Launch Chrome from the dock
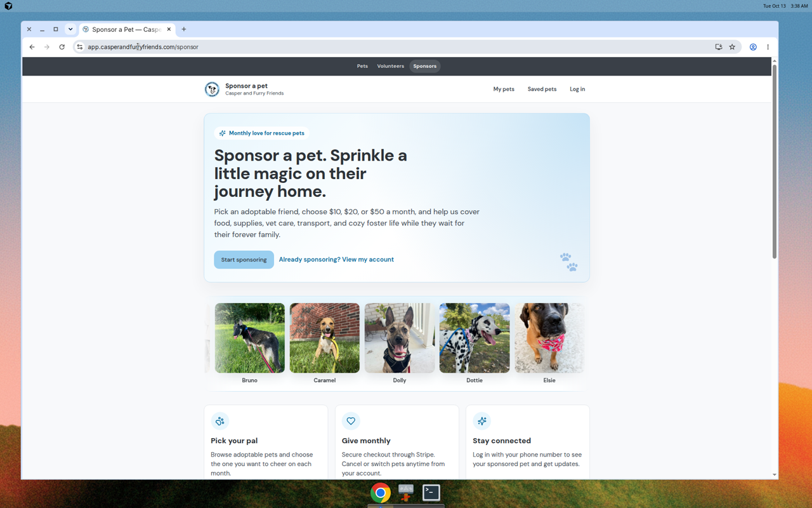Image resolution: width=812 pixels, height=508 pixels. click(x=381, y=493)
